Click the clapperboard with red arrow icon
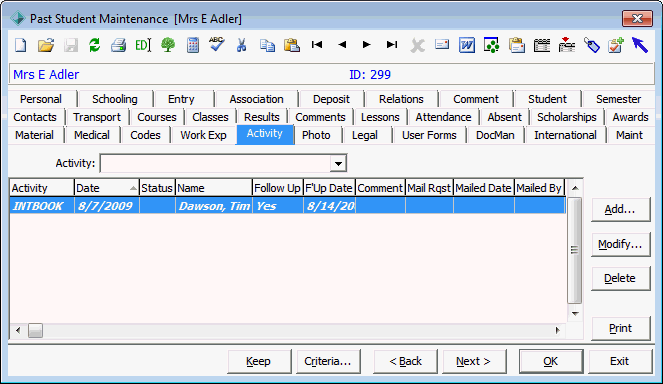The image size is (663, 384). 567,44
